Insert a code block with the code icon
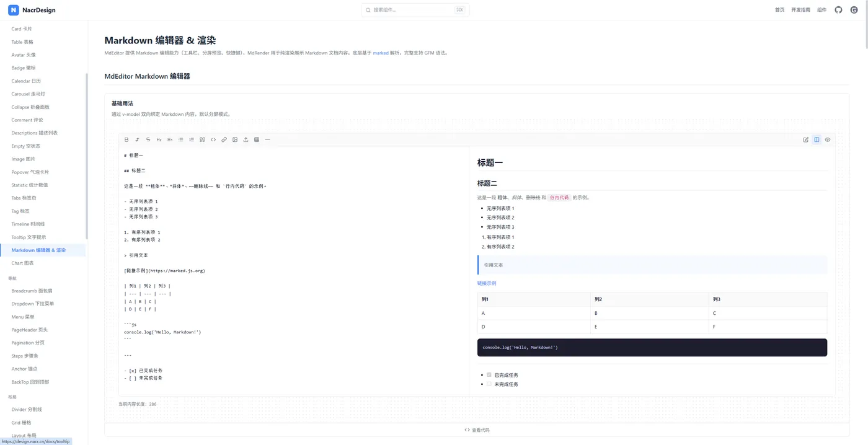 coord(213,139)
